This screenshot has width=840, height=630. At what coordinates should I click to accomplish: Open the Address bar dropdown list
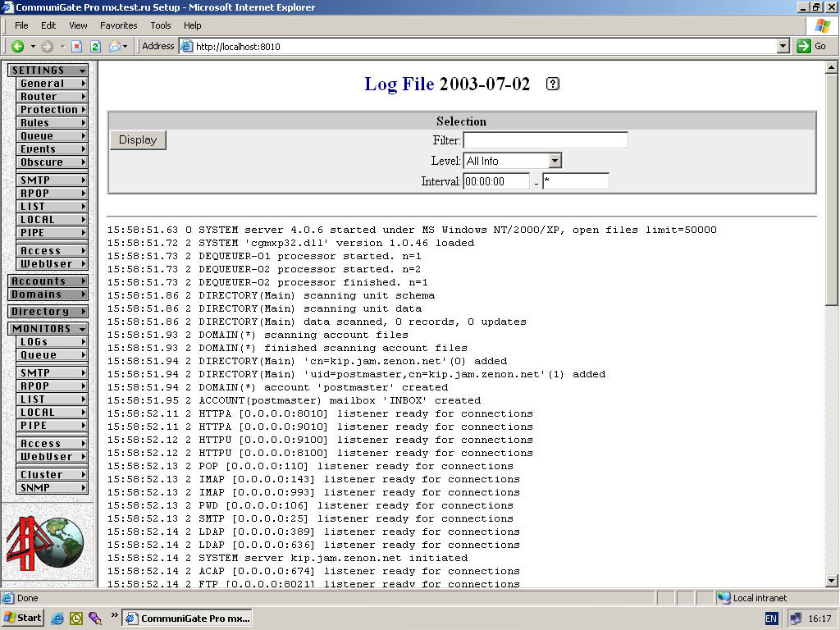point(783,46)
